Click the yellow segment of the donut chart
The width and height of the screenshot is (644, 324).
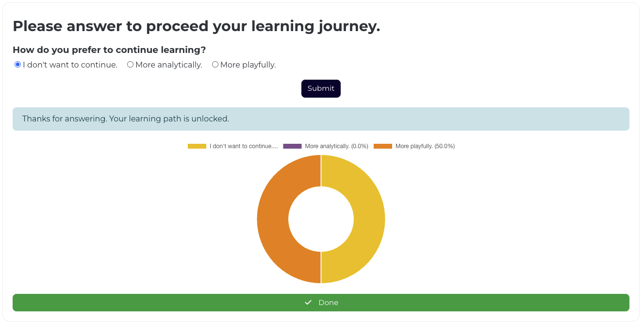(x=369, y=219)
